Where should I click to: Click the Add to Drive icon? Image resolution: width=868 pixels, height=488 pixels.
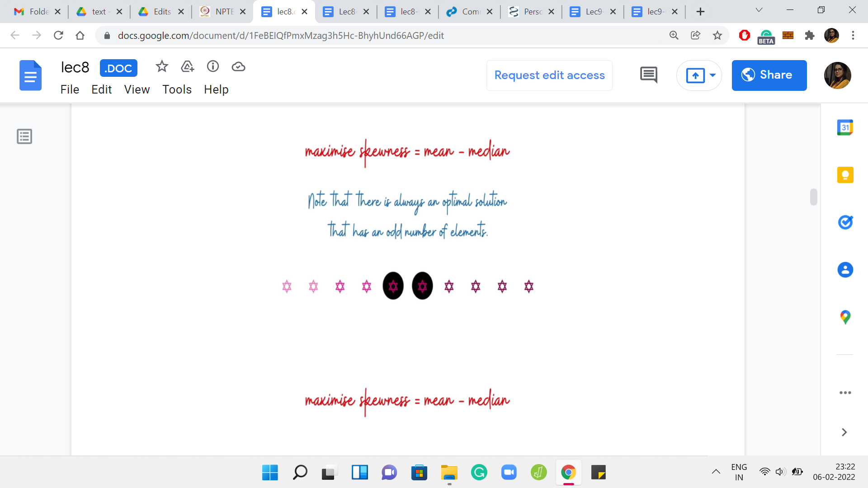pyautogui.click(x=187, y=67)
